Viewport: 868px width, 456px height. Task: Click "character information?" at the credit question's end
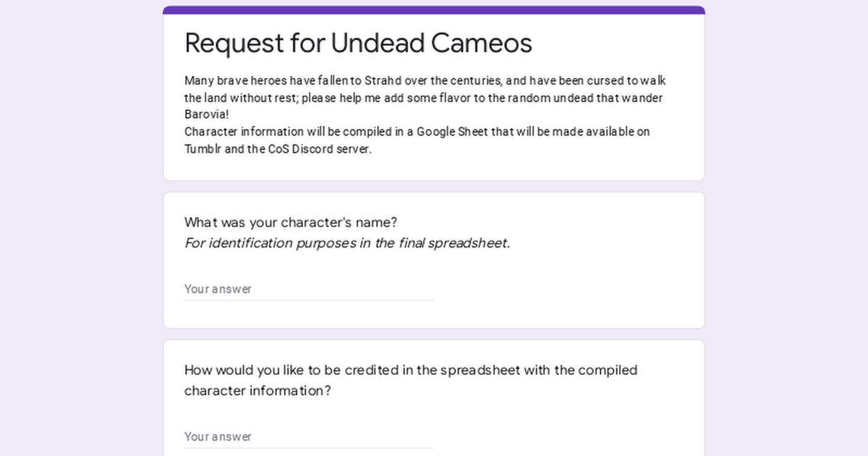click(258, 391)
